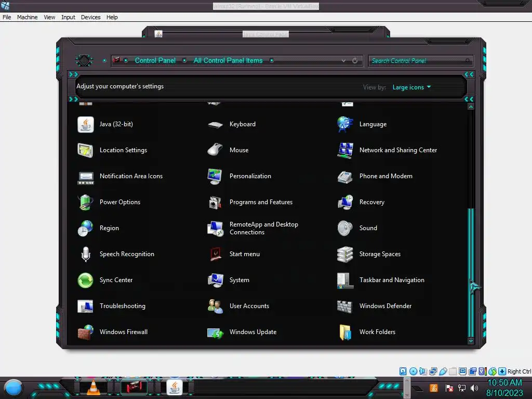
Task: Open the VirtualBox Devices menu
Action: click(90, 17)
